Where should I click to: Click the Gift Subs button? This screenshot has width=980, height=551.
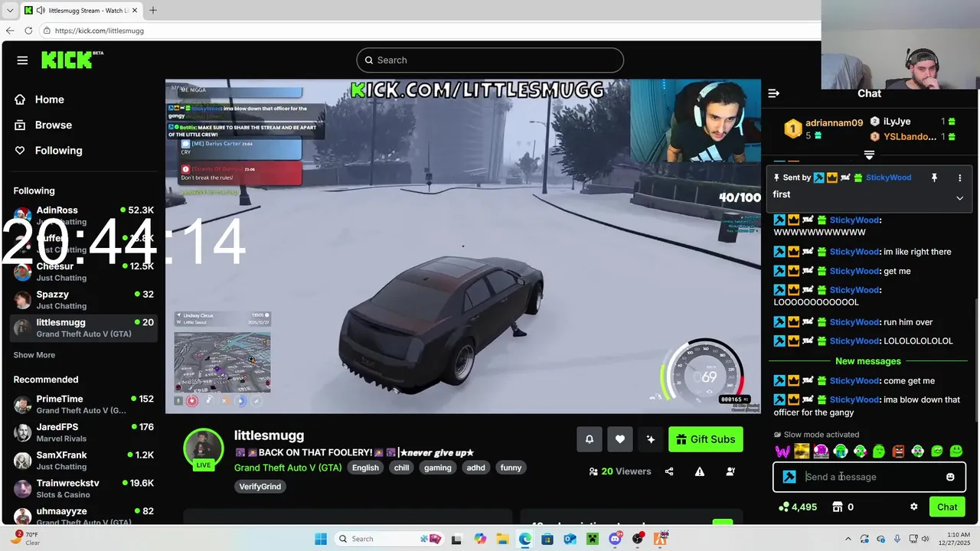(706, 439)
